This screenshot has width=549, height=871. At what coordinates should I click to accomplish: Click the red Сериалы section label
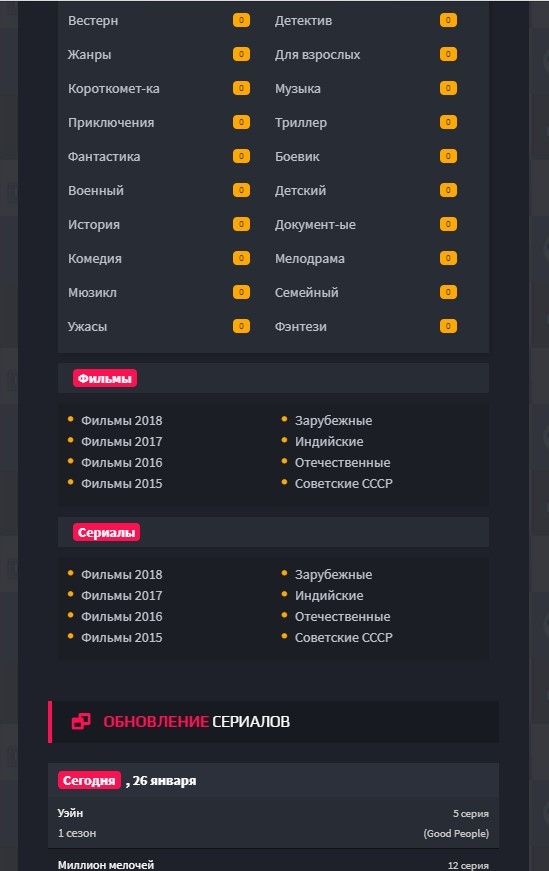tap(106, 532)
